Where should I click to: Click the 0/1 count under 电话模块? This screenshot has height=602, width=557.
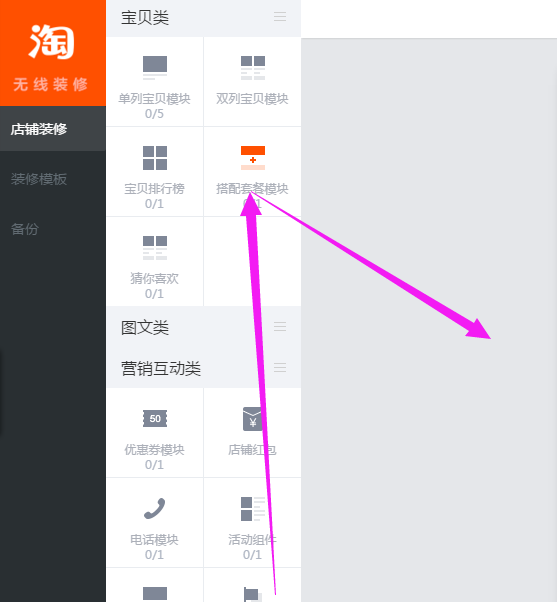(154, 555)
